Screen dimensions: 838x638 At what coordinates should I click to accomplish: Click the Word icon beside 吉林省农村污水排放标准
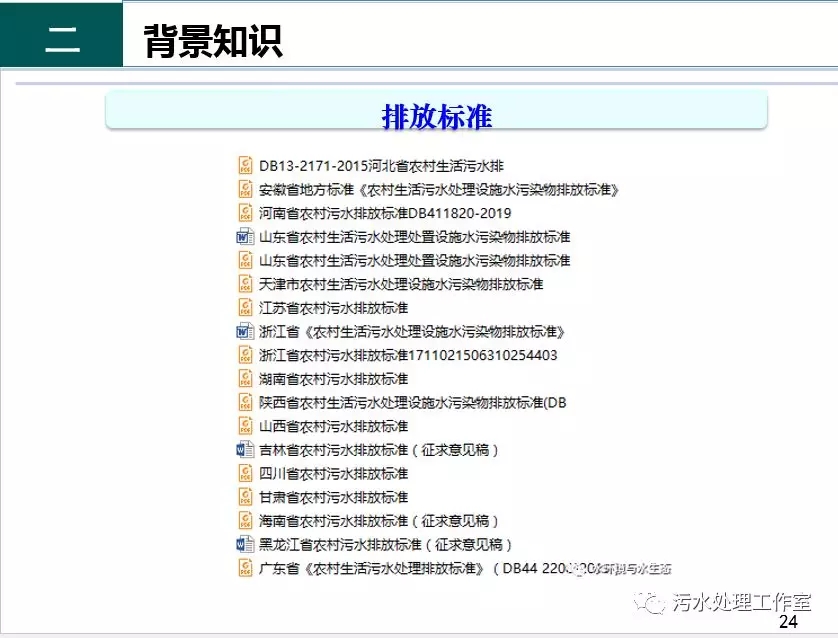(245, 450)
